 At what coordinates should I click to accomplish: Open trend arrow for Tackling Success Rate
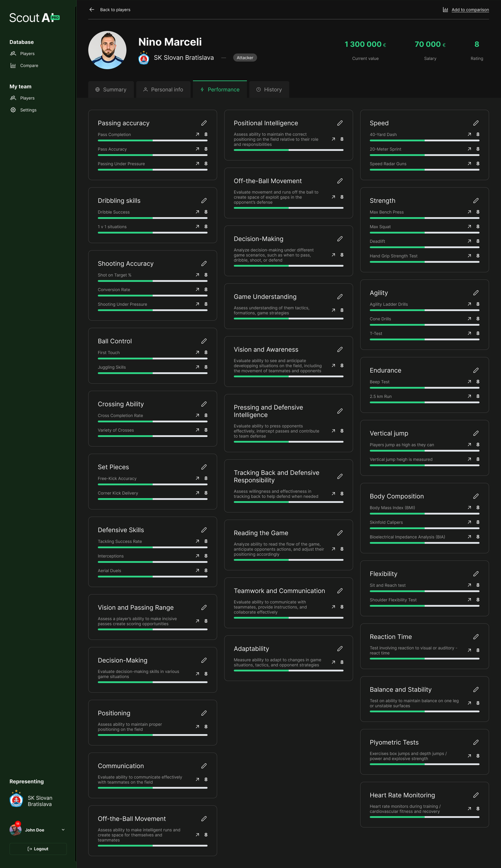click(197, 541)
